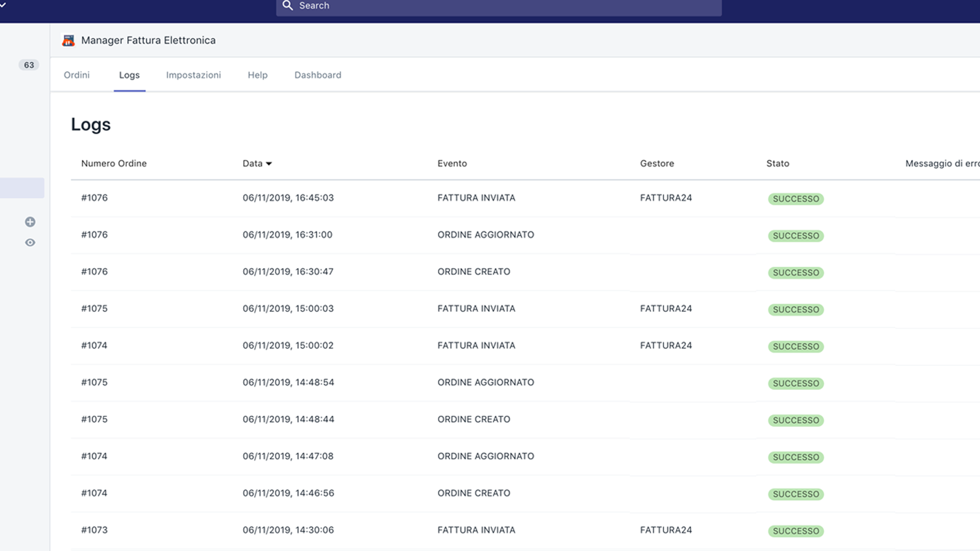Click FATTURA24 in the 14:30:06 row
The width and height of the screenshot is (980, 551).
666,530
